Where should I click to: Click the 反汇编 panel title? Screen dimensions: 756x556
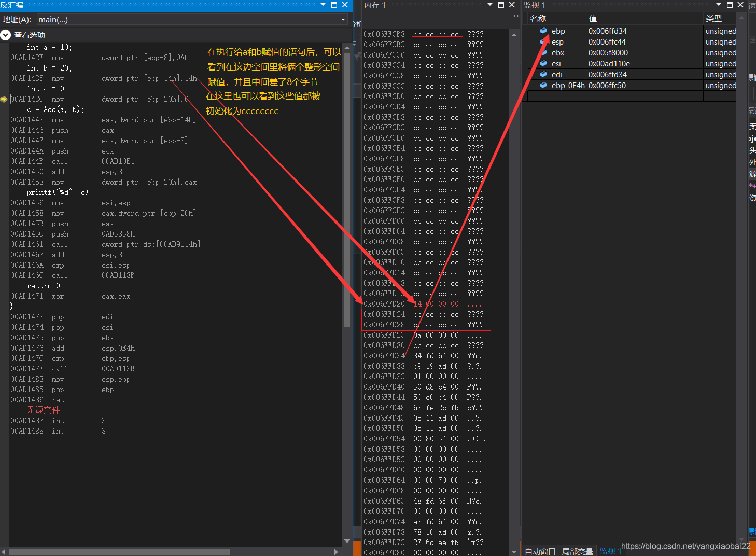(12, 5)
